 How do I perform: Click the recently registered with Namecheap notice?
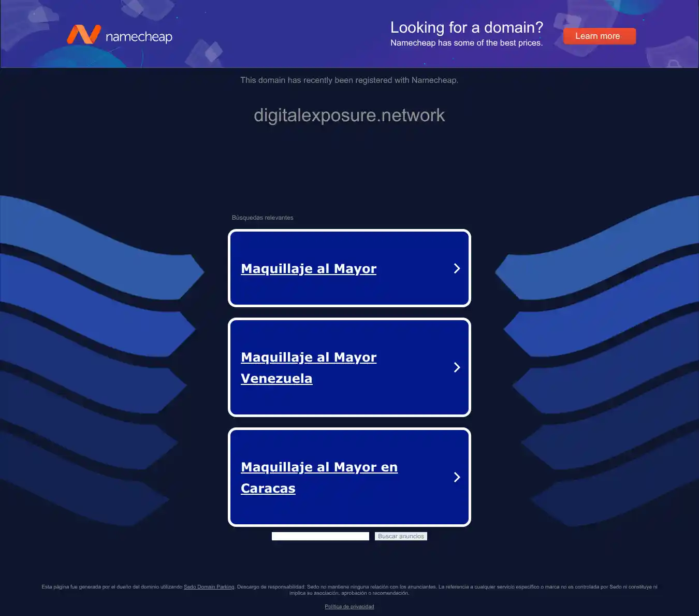pos(349,80)
